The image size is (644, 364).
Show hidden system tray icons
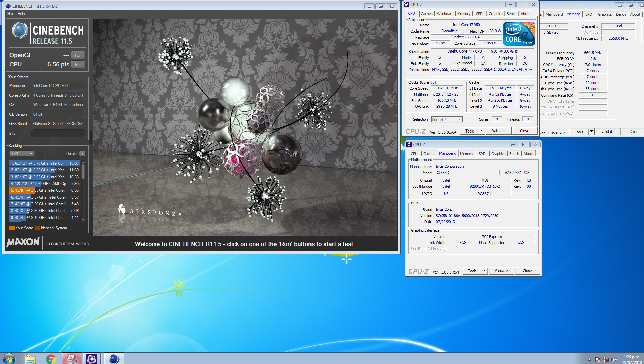pyautogui.click(x=589, y=360)
